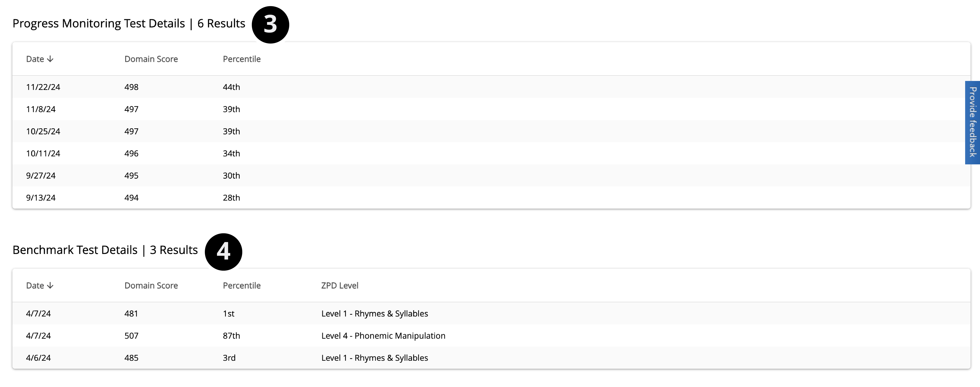
Task: Select the 9/27/24 row with score 495
Action: pyautogui.click(x=41, y=175)
